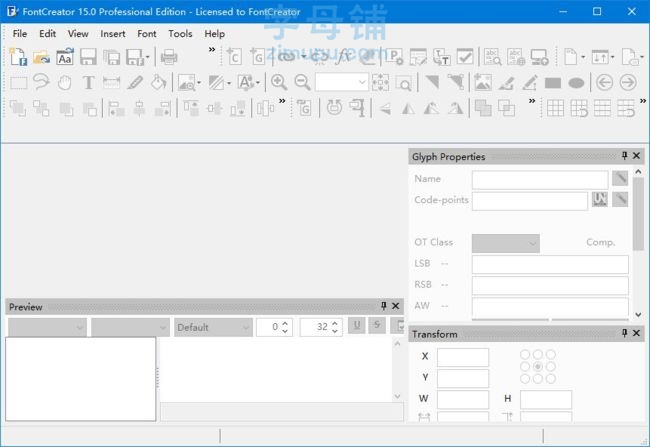This screenshot has width=650, height=447.
Task: Open the Default dropdown in Preview
Action: tap(213, 327)
